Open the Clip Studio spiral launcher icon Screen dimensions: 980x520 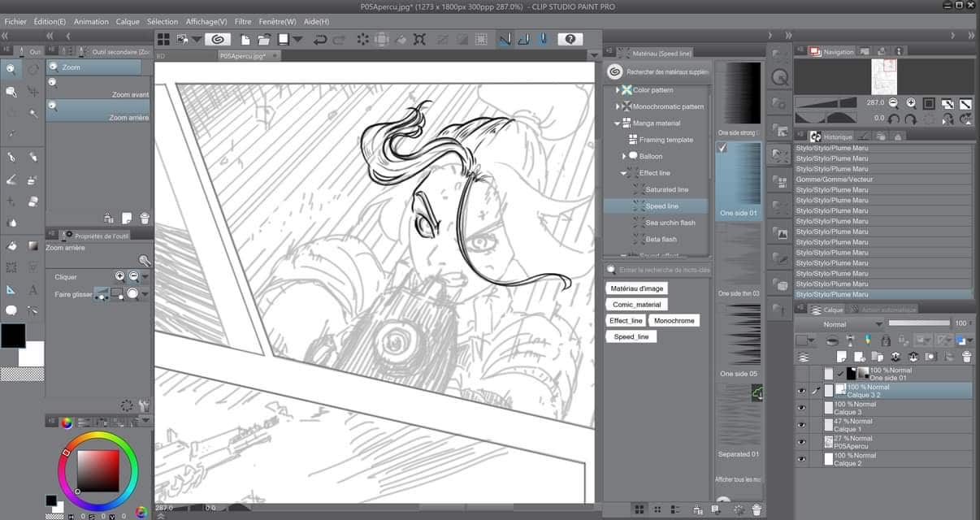(217, 39)
